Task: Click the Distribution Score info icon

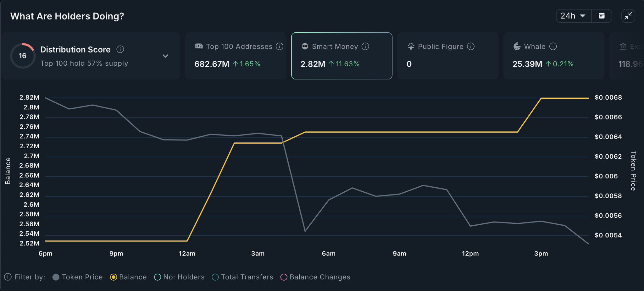Action: click(120, 49)
